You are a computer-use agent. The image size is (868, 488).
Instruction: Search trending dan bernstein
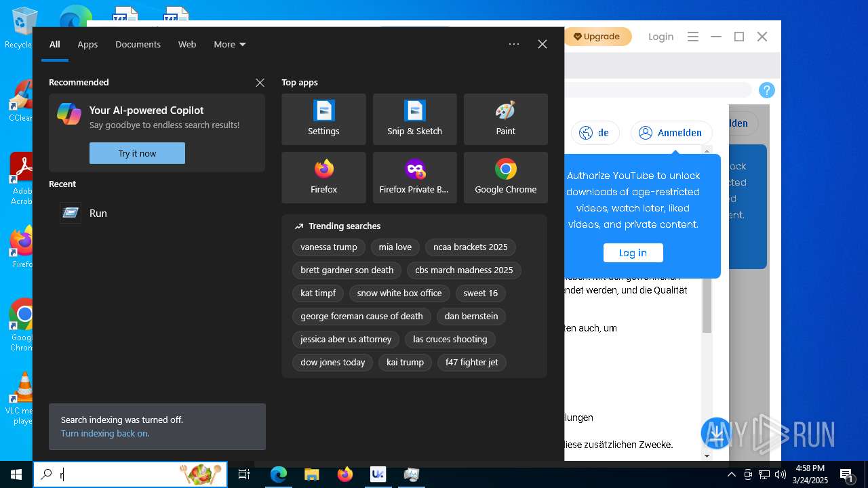[x=471, y=317]
